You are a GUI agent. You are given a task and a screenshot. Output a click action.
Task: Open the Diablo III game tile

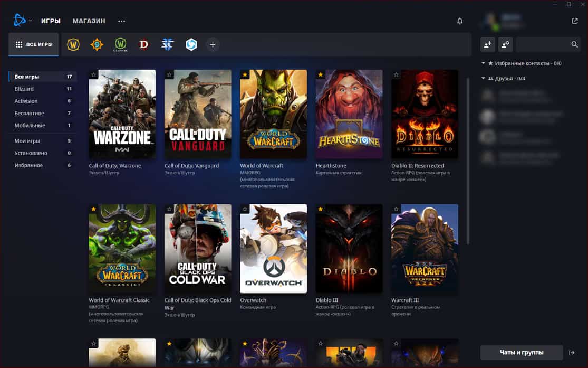pyautogui.click(x=349, y=249)
